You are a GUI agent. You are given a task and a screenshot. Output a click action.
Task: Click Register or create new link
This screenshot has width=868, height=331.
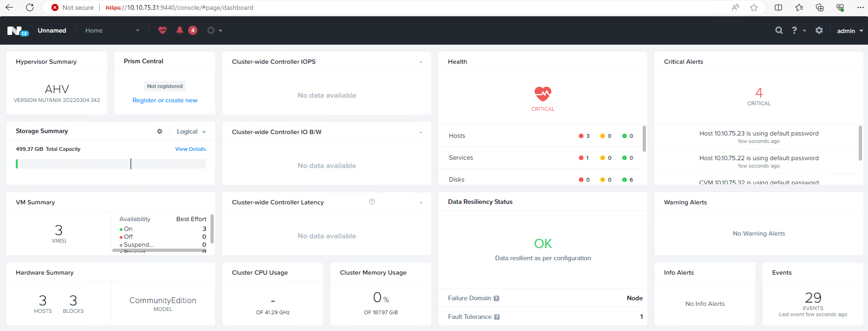165,100
